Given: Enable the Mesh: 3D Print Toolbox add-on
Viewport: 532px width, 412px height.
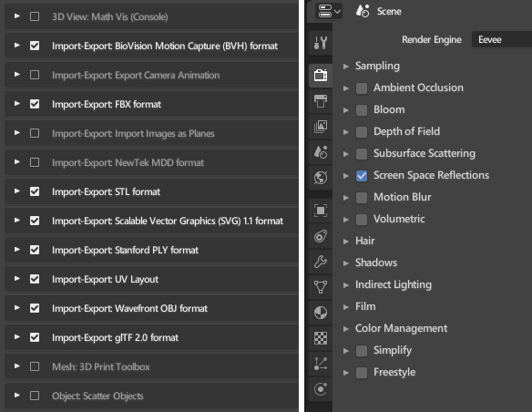Looking at the screenshot, I should point(35,366).
